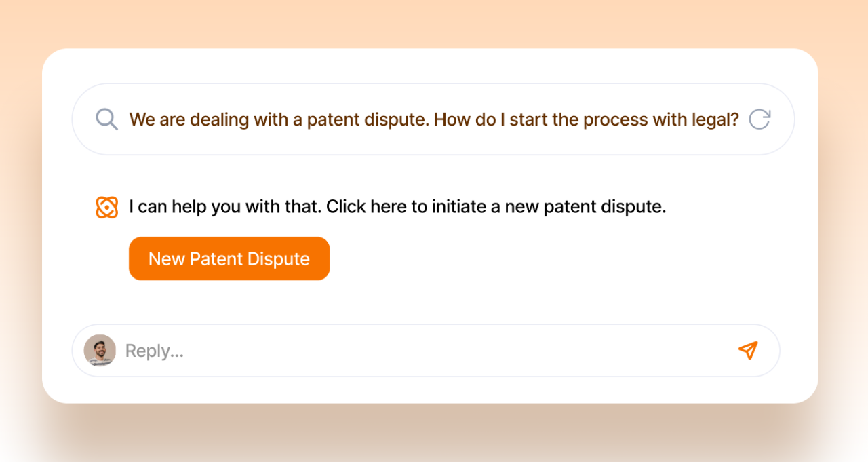Click the orange New Patent Dispute button

point(229,258)
